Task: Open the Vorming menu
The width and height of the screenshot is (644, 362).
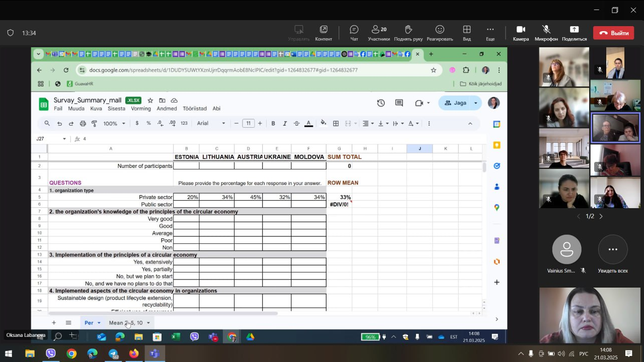Action: click(141, 109)
